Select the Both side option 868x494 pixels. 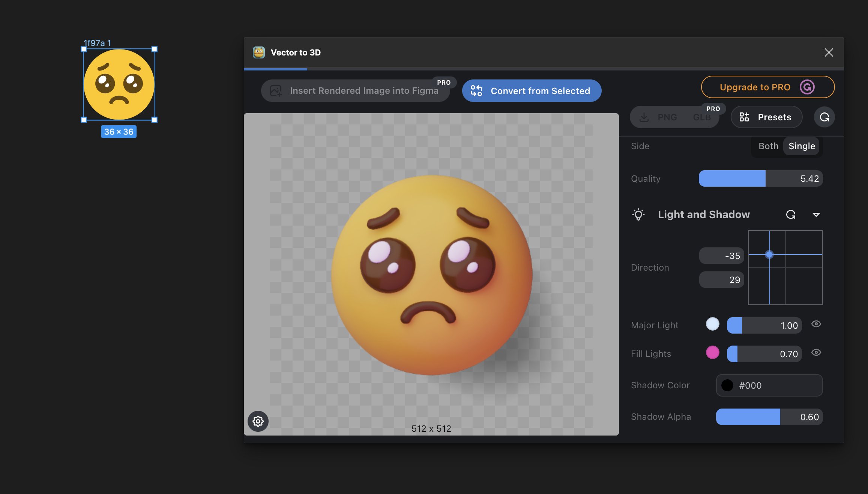tap(768, 146)
